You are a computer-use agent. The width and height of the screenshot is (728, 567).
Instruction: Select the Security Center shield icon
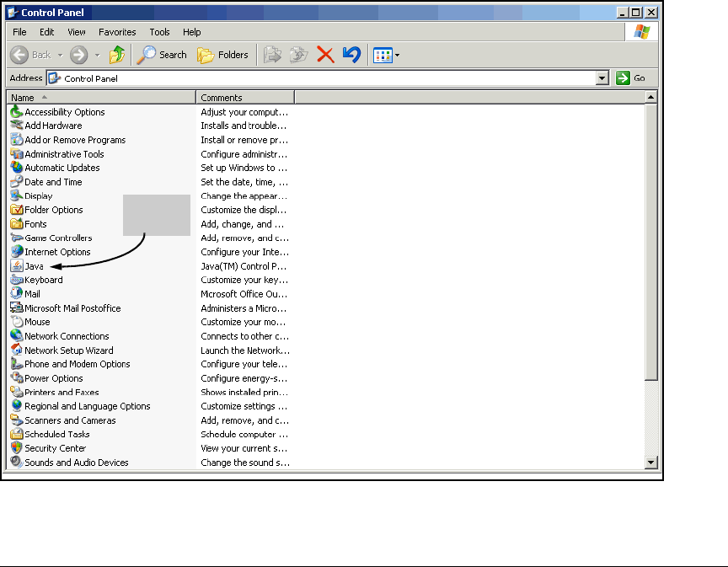(x=17, y=448)
